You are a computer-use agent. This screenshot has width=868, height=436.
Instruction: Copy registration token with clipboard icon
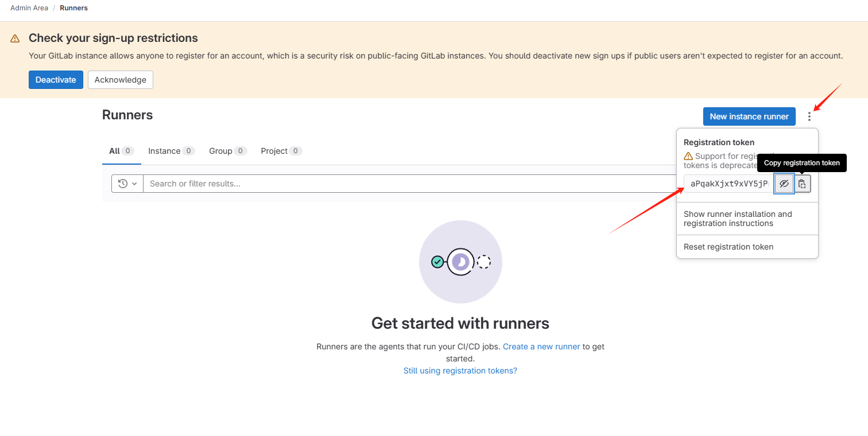[x=803, y=184]
